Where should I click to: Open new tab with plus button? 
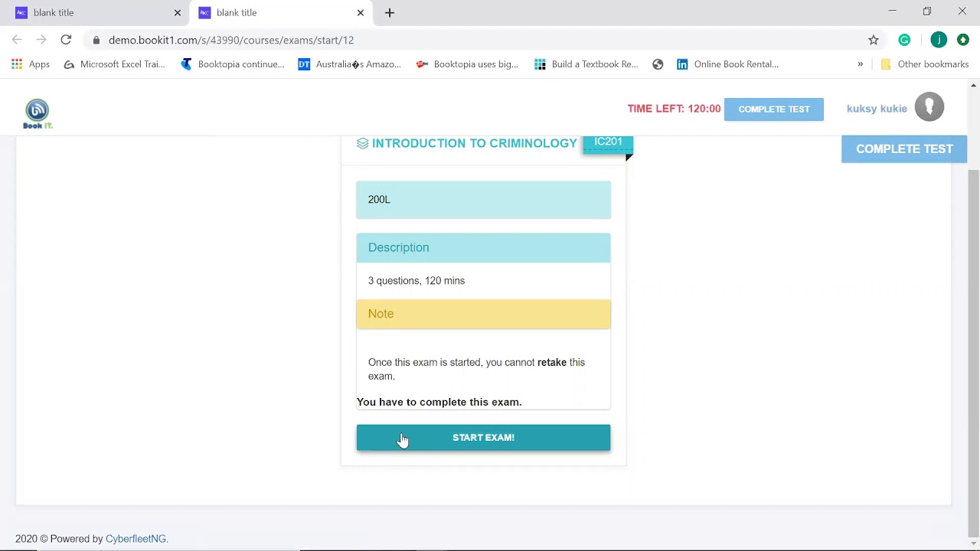(x=390, y=12)
